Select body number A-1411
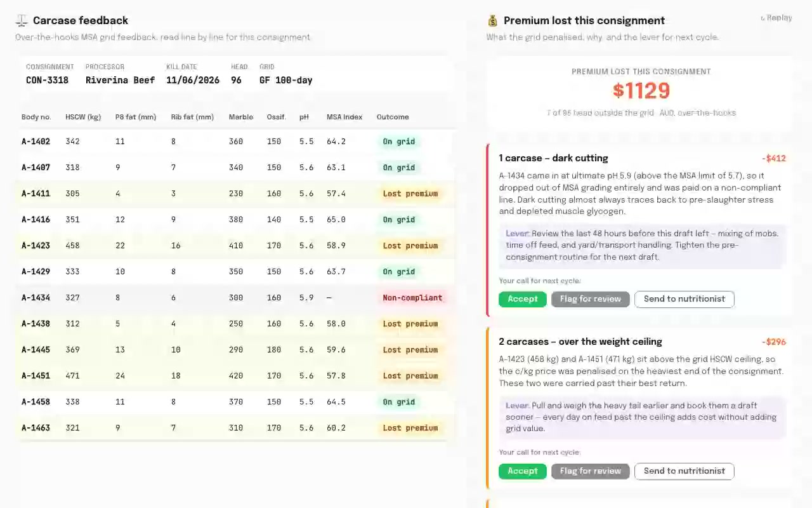Image resolution: width=812 pixels, height=508 pixels. (x=36, y=194)
